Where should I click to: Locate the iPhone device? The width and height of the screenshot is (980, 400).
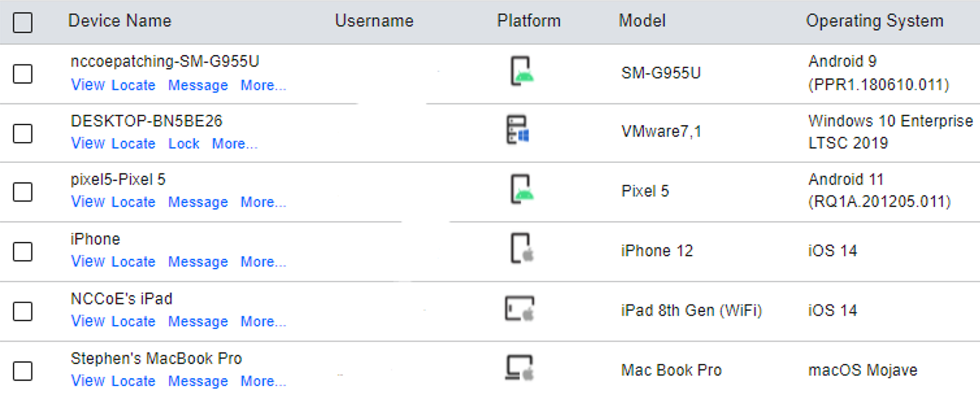coord(134,262)
